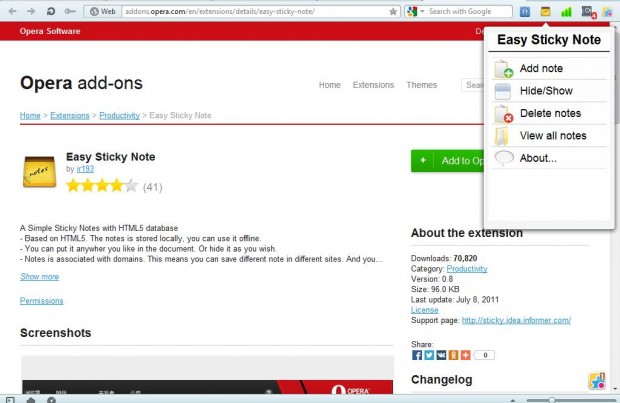Expand description with Show more

[40, 277]
